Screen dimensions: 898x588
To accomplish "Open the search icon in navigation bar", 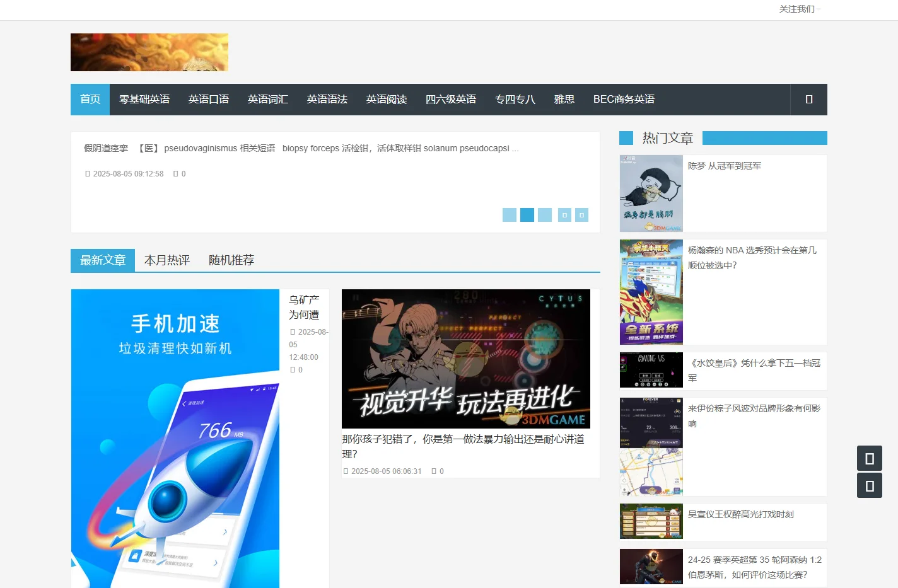I will [808, 100].
